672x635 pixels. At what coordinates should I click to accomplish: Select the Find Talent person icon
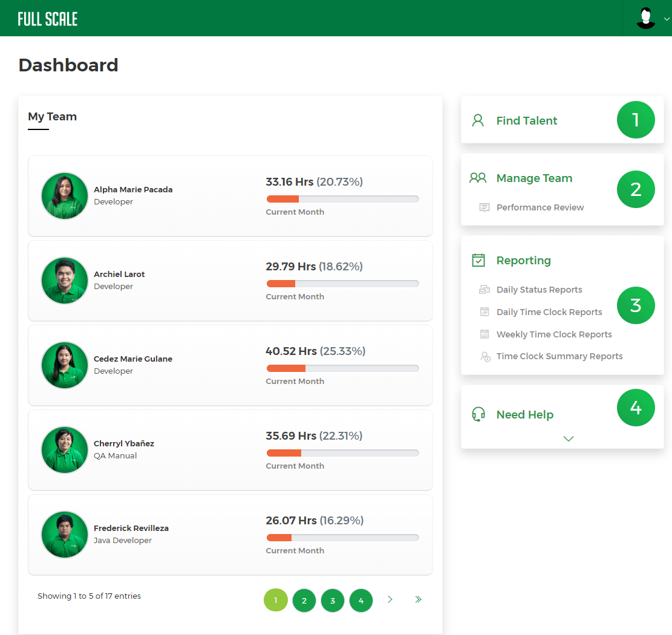point(478,120)
